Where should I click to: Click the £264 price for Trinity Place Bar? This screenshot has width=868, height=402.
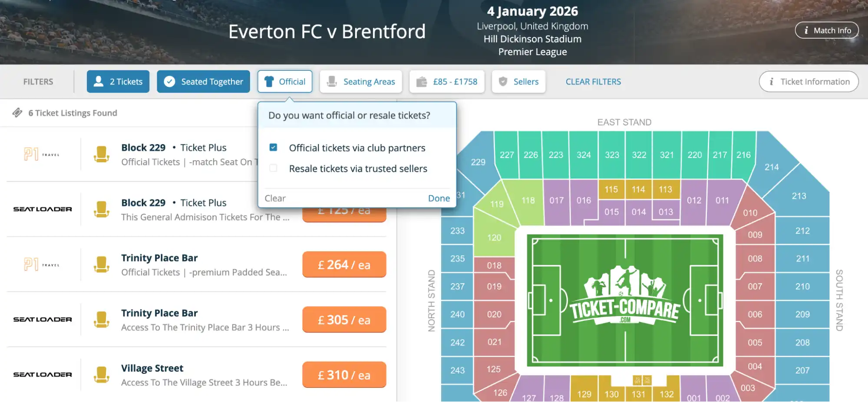pyautogui.click(x=344, y=264)
